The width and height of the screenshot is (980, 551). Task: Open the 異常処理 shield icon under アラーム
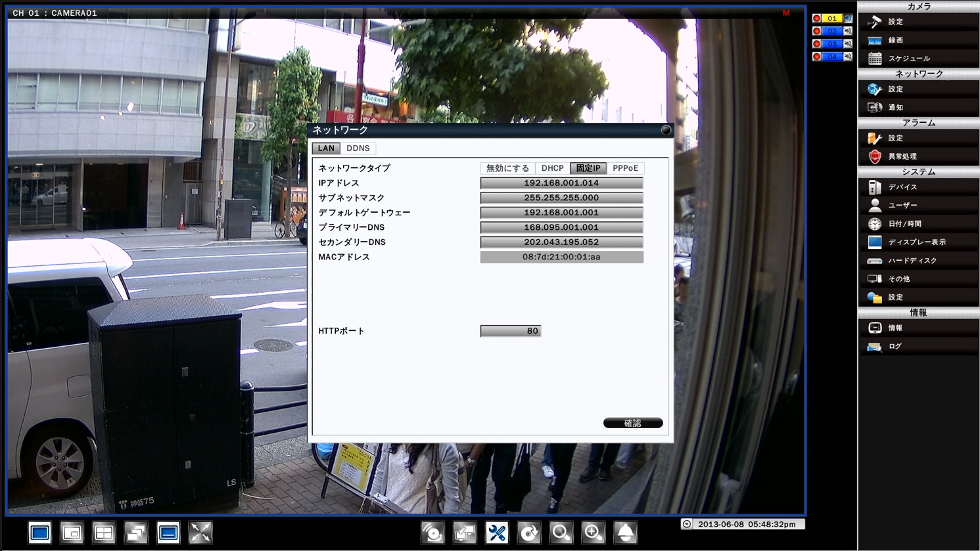tap(874, 156)
